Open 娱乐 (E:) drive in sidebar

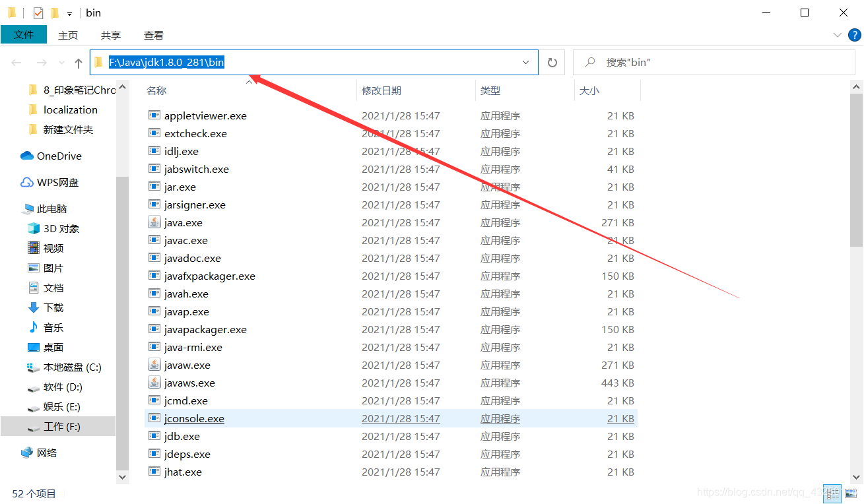[62, 406]
